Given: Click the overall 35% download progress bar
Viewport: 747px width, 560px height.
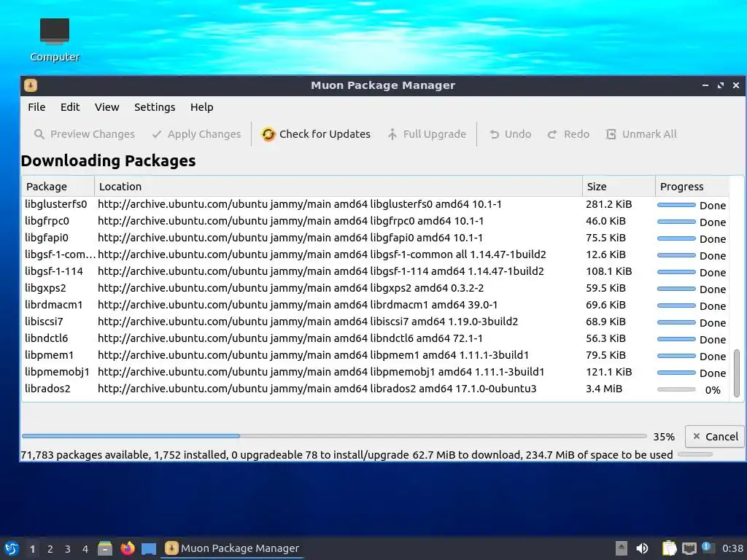Looking at the screenshot, I should 334,436.
